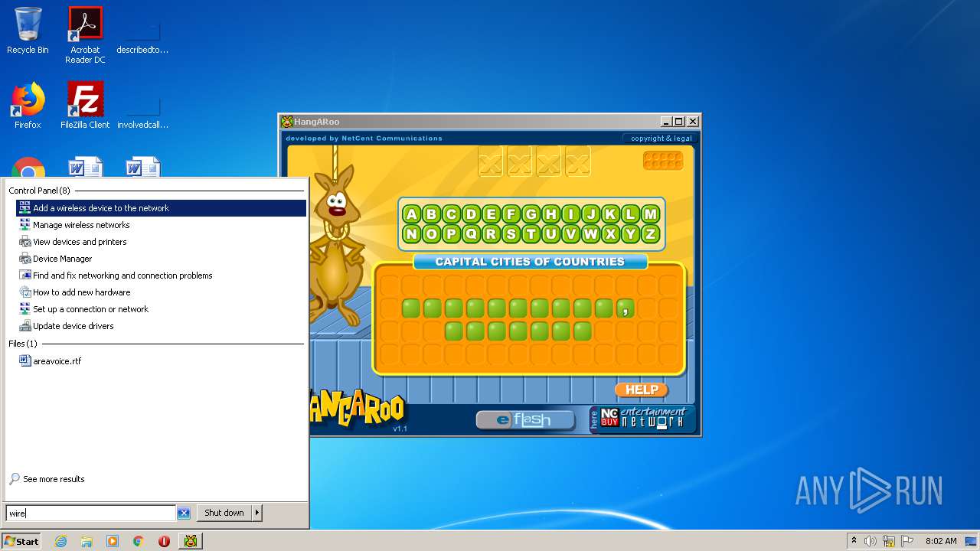This screenshot has width=980, height=551.
Task: Click the Start button
Action: [x=21, y=541]
